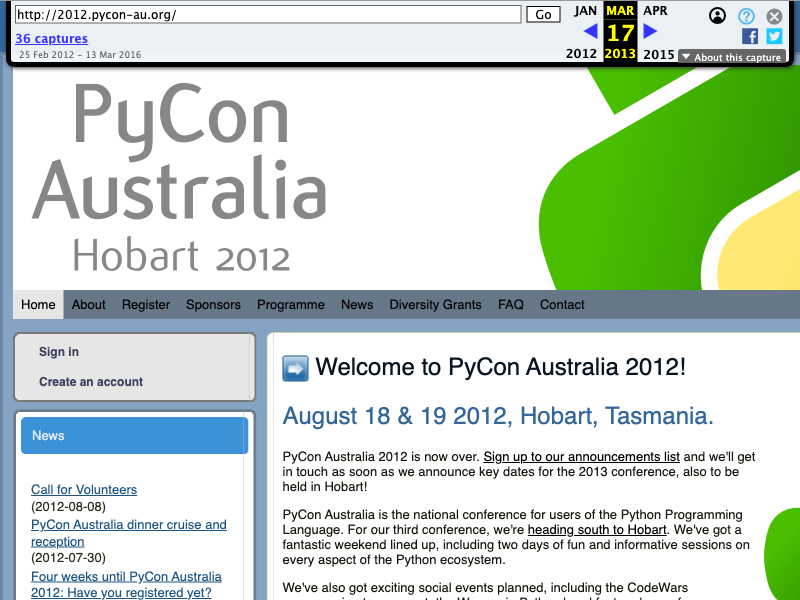Image resolution: width=800 pixels, height=600 pixels.
Task: Click the Sign in link
Action: tap(59, 352)
